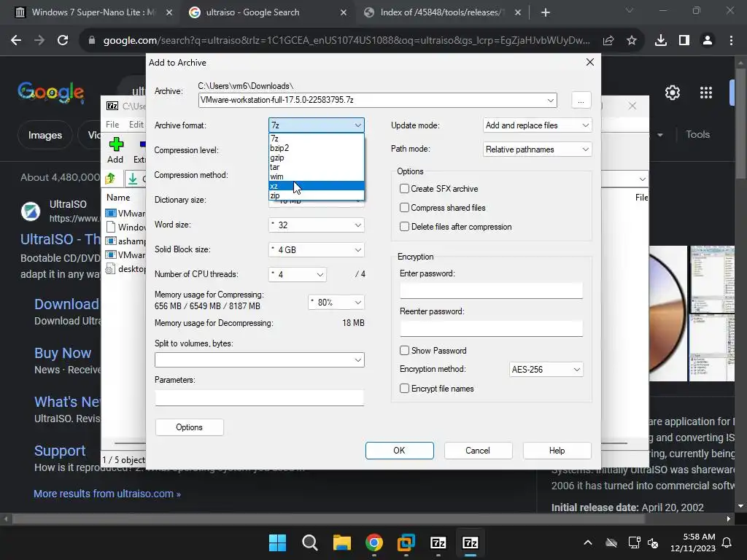Viewport: 747px width, 560px height.
Task: Toggle Show Password checkbox
Action: click(x=404, y=351)
